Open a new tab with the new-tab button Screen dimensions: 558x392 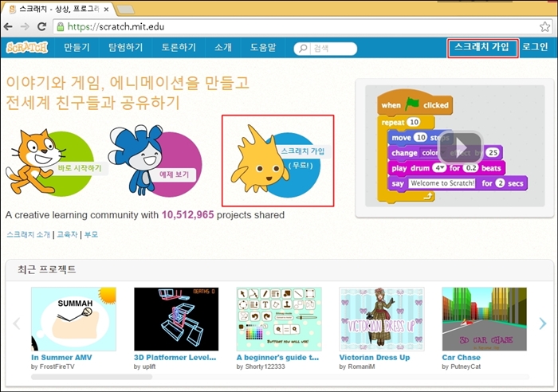[126, 10]
